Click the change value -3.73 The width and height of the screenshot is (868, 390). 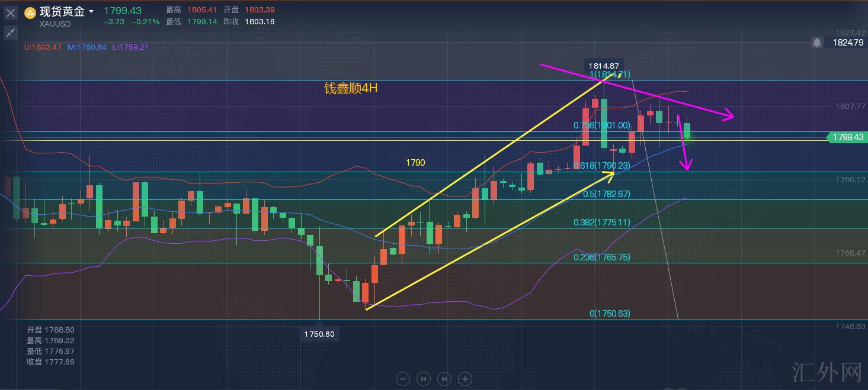(x=114, y=22)
